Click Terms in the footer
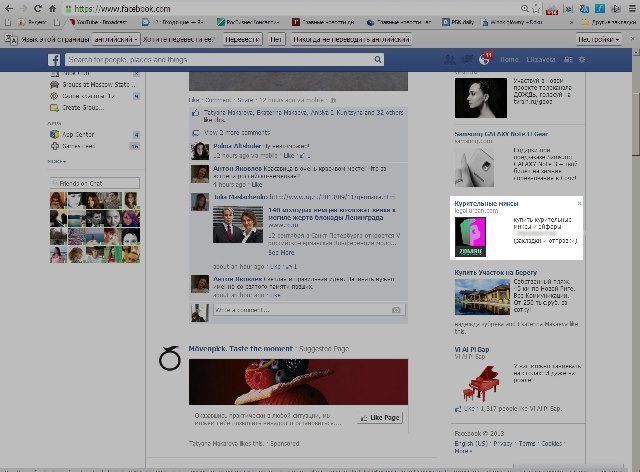Screen dimensions: 640x472 coord(527,443)
